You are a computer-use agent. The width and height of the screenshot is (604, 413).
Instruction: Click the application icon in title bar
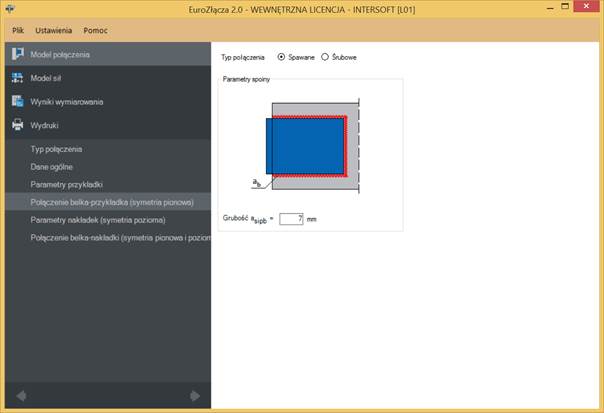click(x=9, y=8)
